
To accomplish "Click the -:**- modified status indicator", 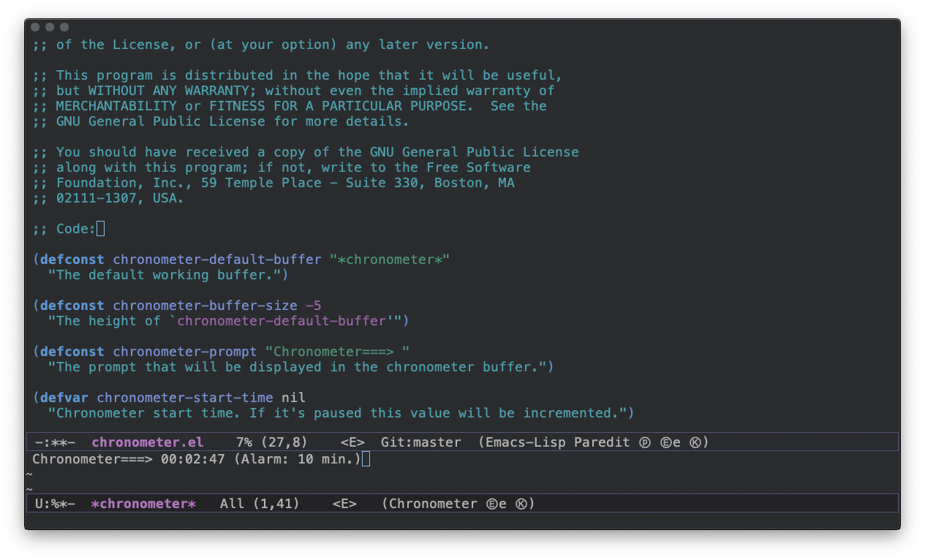I will click(x=55, y=442).
